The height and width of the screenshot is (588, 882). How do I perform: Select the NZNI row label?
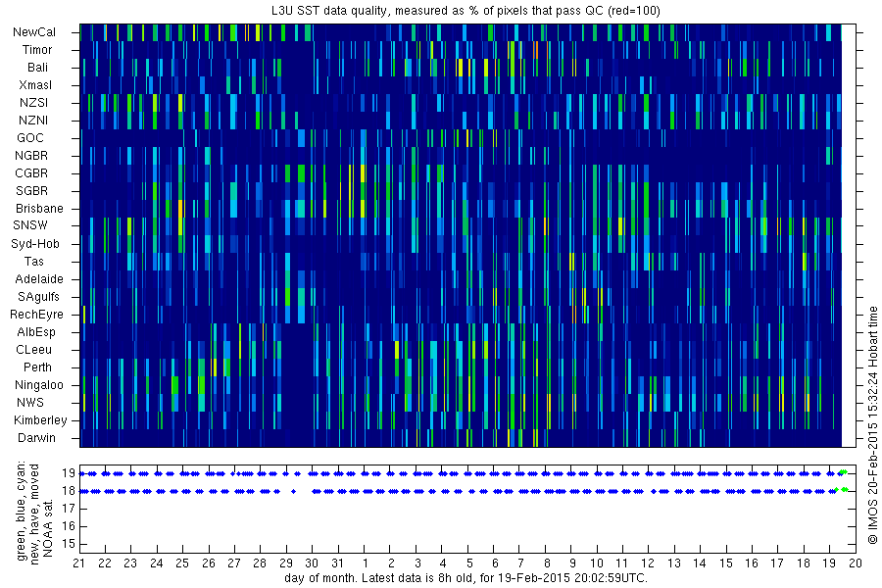pos(33,121)
